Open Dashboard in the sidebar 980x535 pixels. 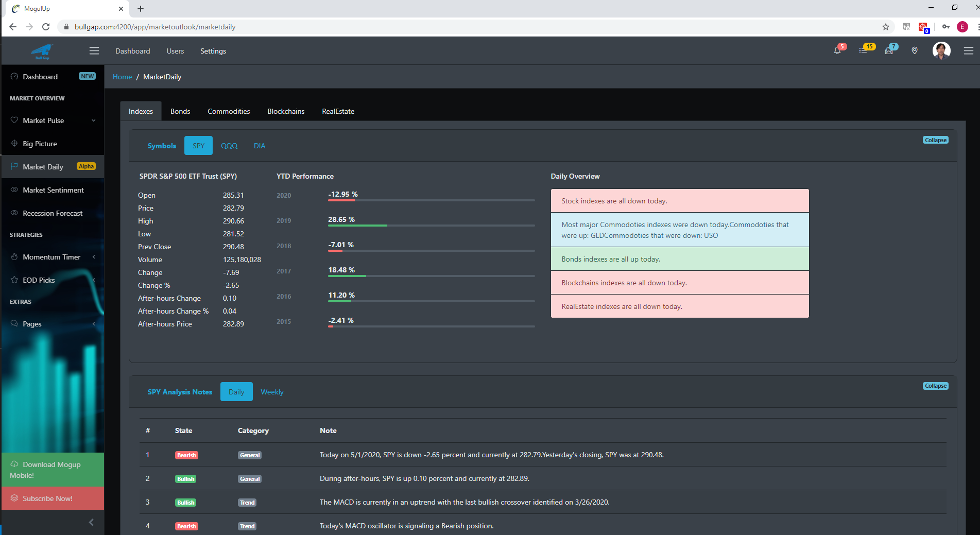tap(53, 77)
